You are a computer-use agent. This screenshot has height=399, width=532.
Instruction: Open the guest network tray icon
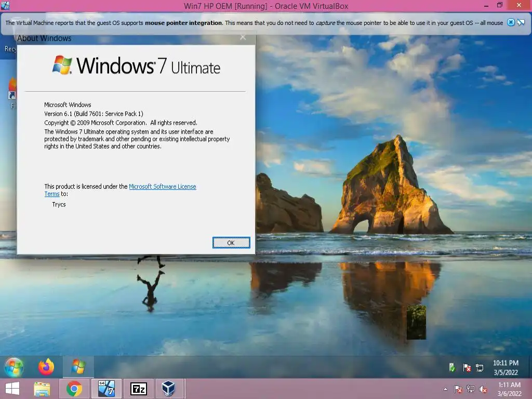pos(480,367)
